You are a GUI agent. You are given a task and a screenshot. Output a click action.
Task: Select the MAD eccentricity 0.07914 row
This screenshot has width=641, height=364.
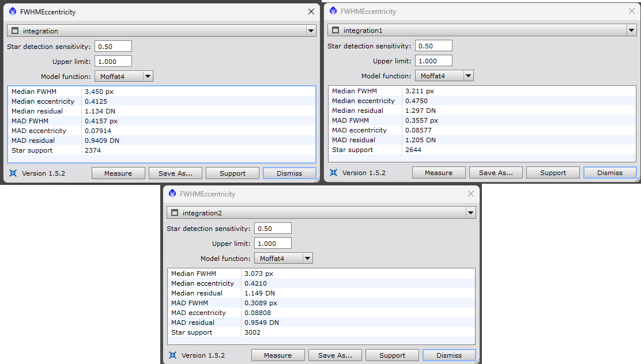click(x=162, y=131)
